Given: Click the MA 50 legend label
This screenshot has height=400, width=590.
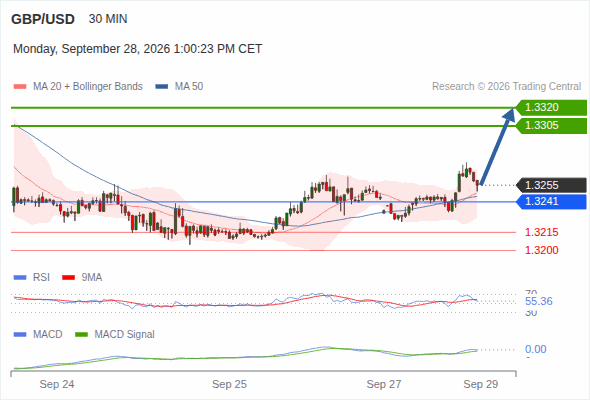Looking at the screenshot, I should [189, 87].
